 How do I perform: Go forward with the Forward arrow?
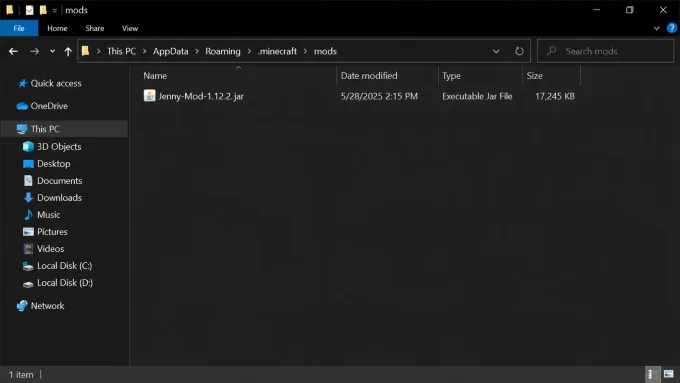[34, 51]
